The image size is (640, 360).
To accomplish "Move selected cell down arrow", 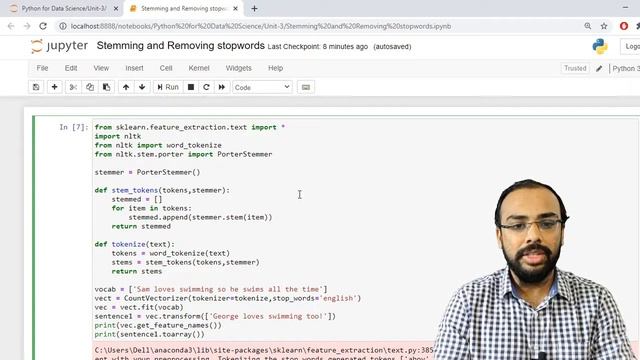I will point(142,87).
